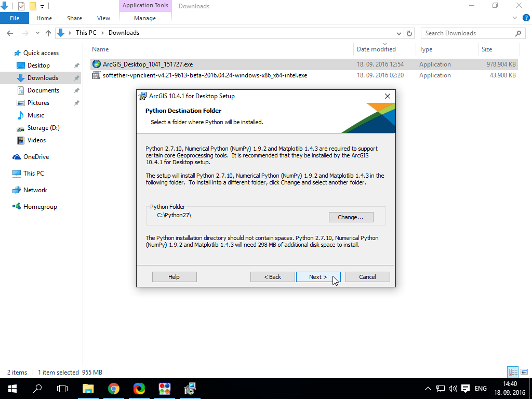
Task: Click Change to pick another Python folder
Action: [351, 217]
